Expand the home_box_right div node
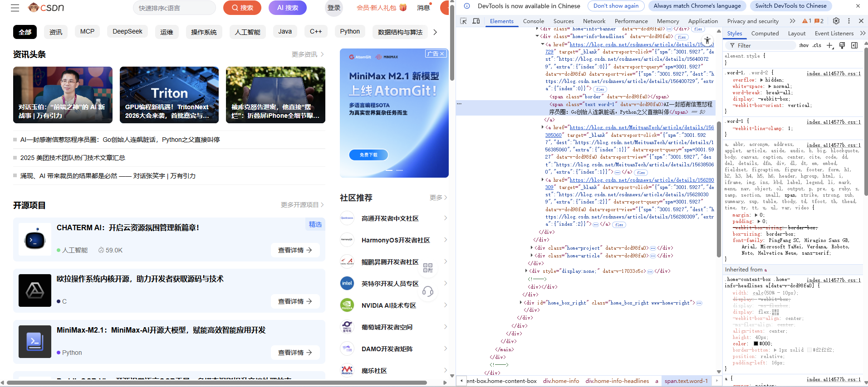 (x=521, y=302)
